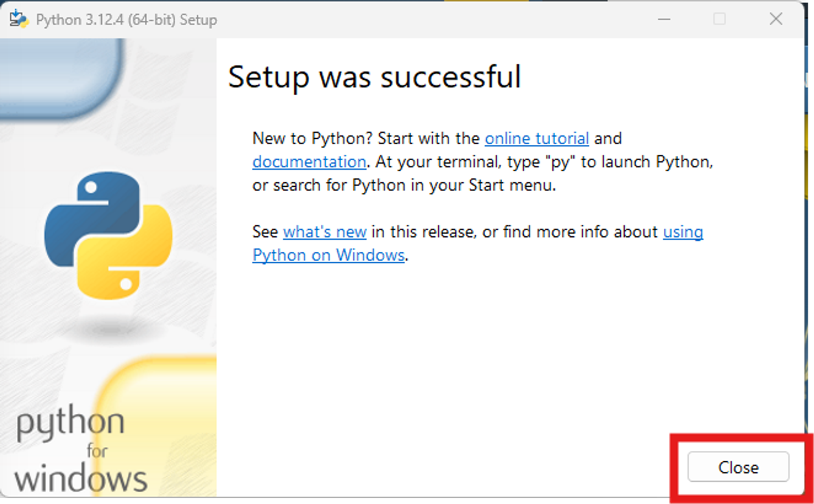Screen dimensions: 814x504
Task: Click the large Python snake logo
Action: (108, 235)
